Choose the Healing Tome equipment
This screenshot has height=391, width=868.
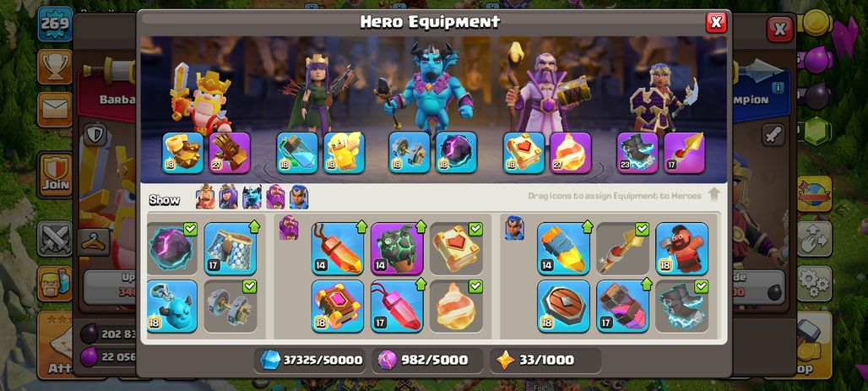(337, 307)
